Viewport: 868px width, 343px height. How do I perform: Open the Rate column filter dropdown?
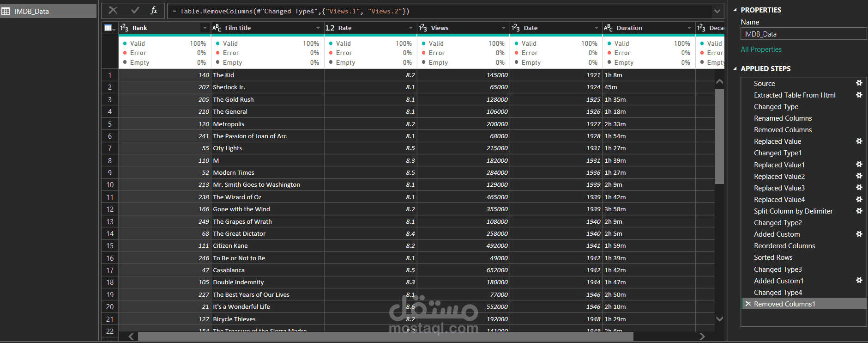(411, 28)
